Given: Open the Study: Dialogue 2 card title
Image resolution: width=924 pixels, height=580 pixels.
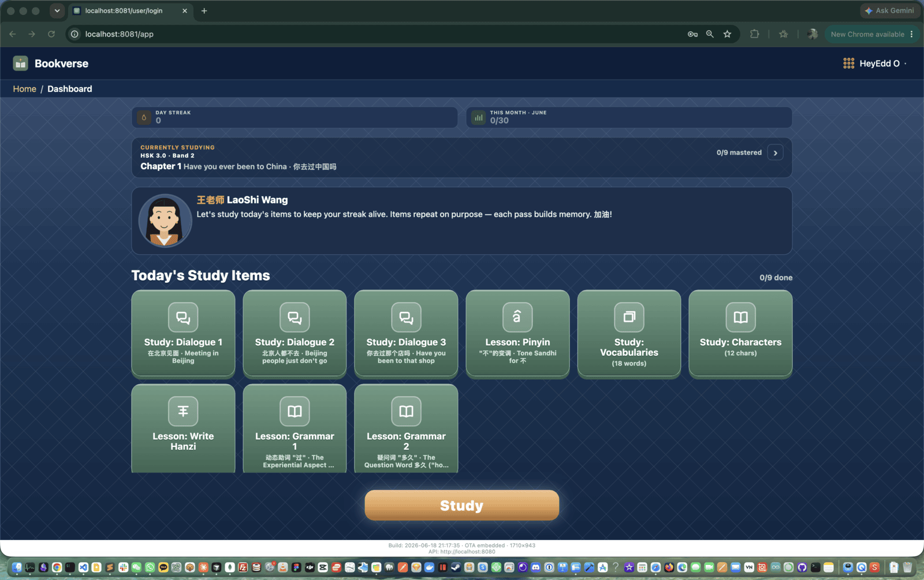Looking at the screenshot, I should point(295,342).
